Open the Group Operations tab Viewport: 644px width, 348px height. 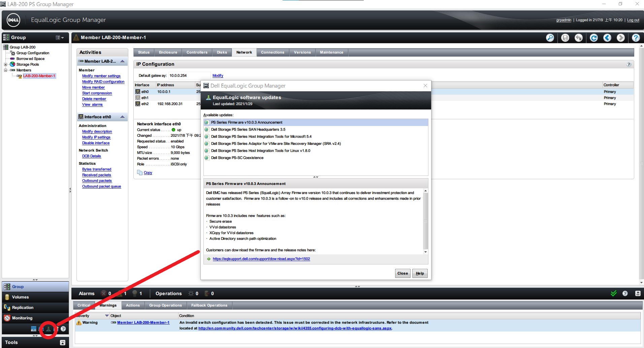(165, 306)
